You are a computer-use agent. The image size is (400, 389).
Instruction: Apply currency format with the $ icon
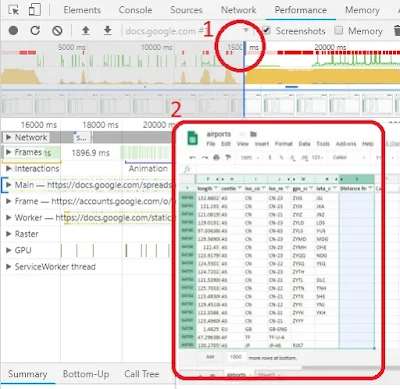(270, 157)
